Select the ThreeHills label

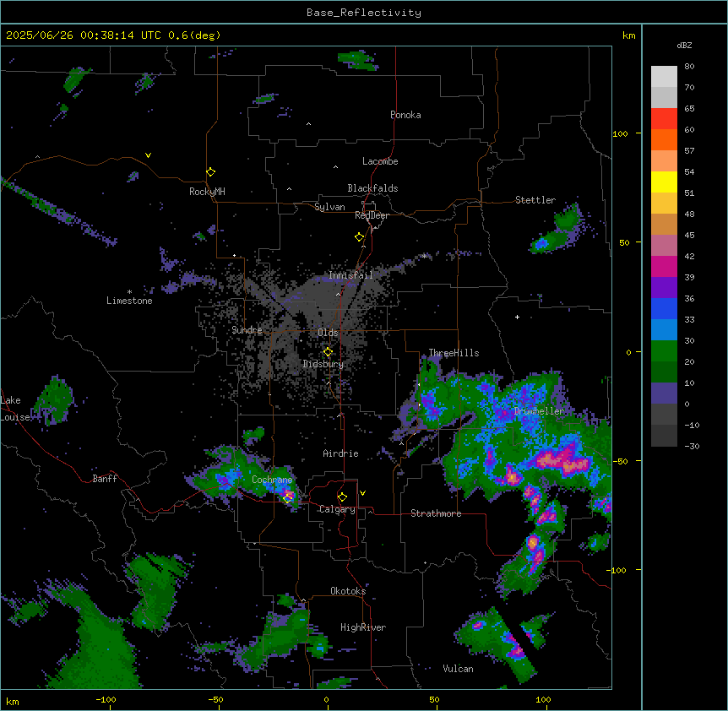(x=454, y=353)
